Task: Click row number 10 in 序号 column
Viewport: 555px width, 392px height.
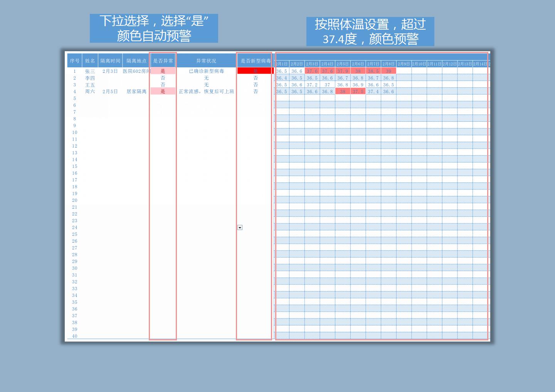Action: (74, 132)
